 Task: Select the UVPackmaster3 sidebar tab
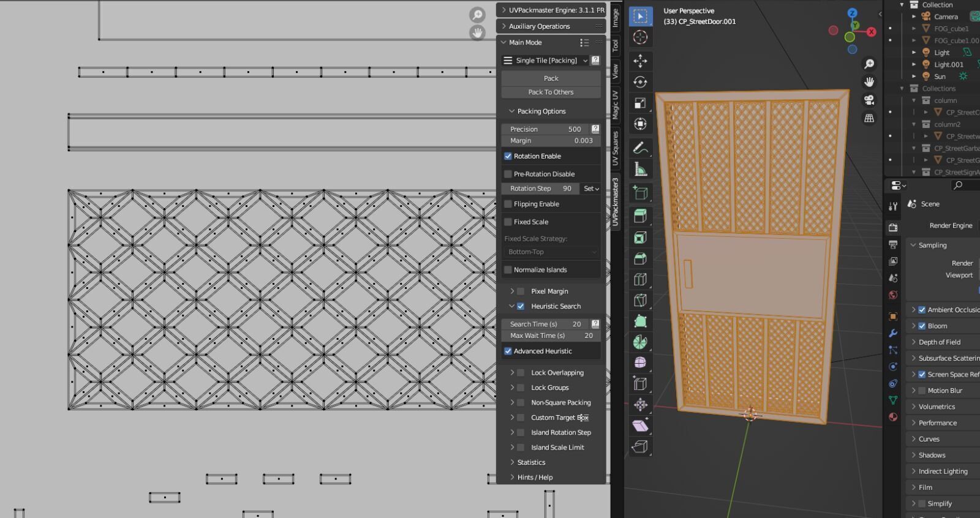click(616, 201)
